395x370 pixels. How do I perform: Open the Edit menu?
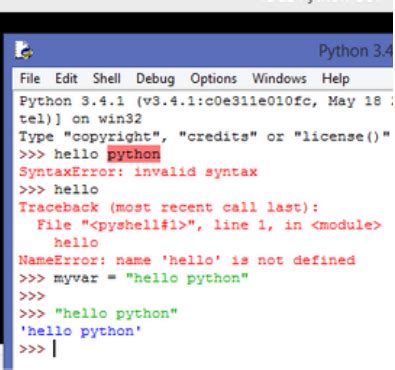point(66,79)
